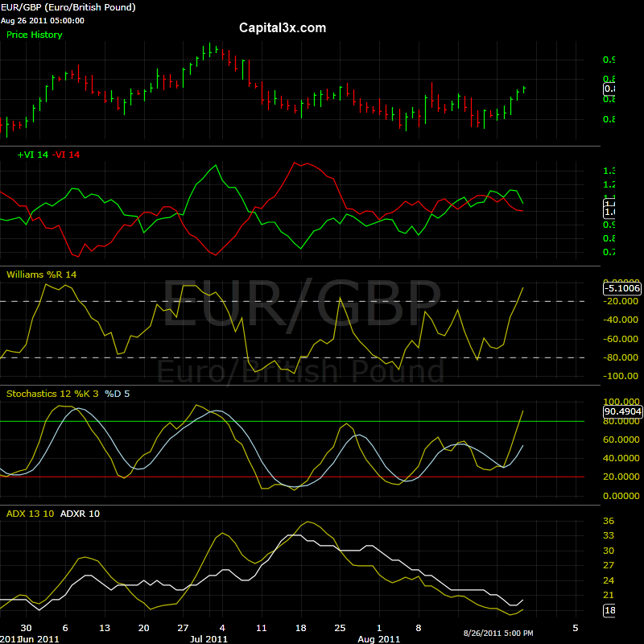
Task: Click the Stochastics 12 %K 3 label
Action: (52, 394)
